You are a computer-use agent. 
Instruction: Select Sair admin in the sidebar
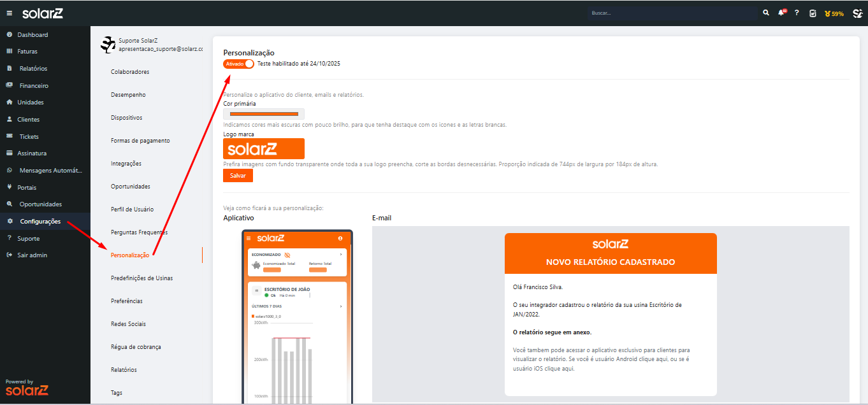32,255
